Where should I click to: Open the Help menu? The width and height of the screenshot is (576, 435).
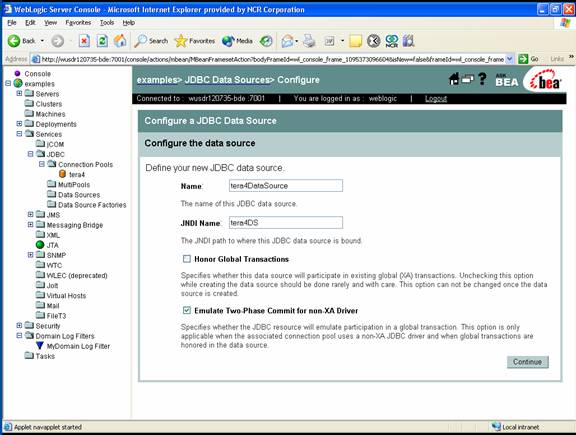click(x=129, y=22)
